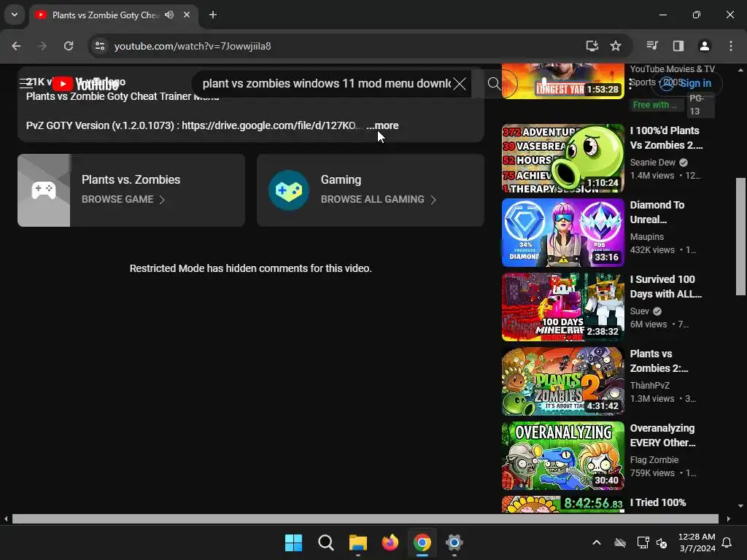Open Windows taskbar Search

[326, 542]
